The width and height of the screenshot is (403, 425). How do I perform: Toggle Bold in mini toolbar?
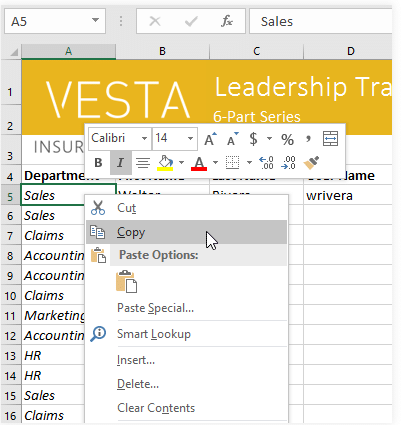point(98,163)
